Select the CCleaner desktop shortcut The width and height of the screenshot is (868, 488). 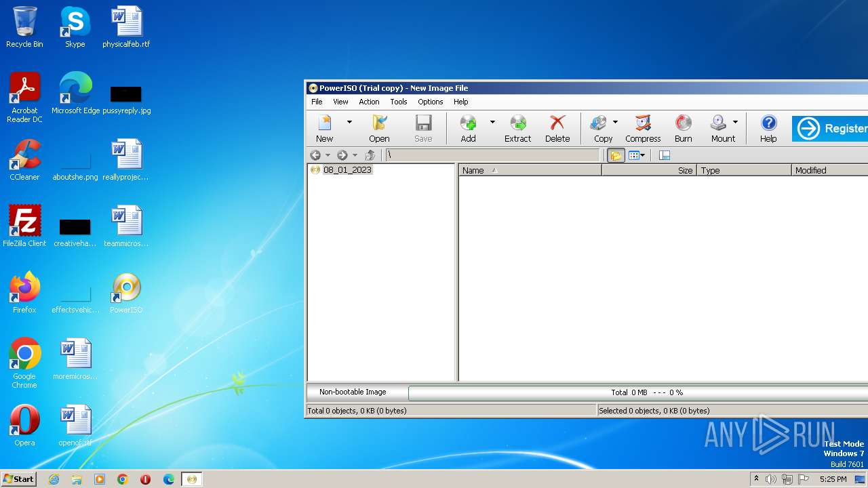pyautogui.click(x=24, y=160)
